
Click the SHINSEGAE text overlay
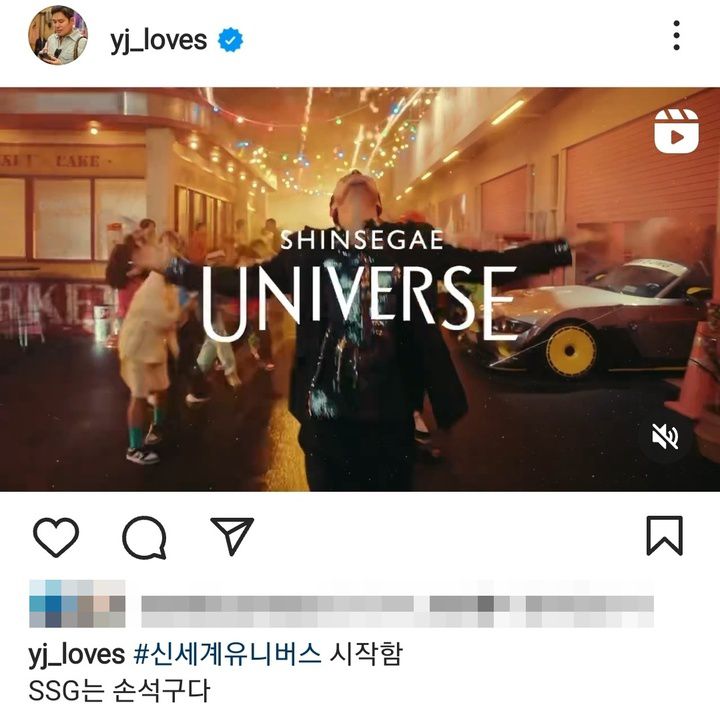pos(362,240)
